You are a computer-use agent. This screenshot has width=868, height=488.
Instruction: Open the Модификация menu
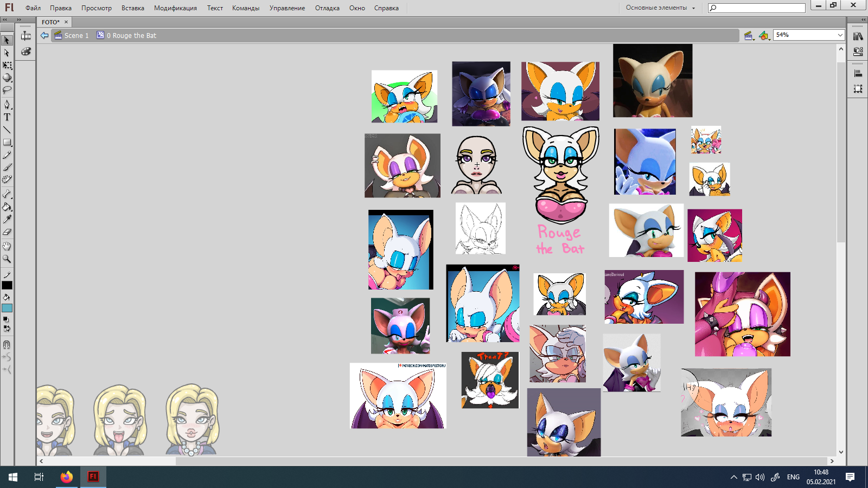click(175, 8)
